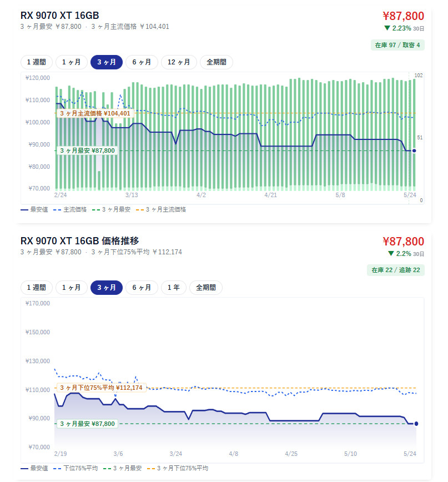The width and height of the screenshot is (448, 482).
Task: Toggle 下位75%平均 legend in 価格推移 chart
Action: [x=75, y=468]
